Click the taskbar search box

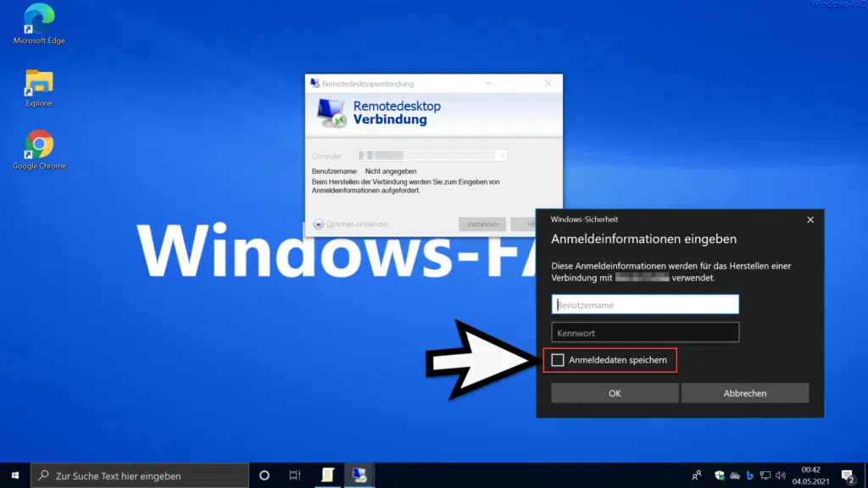click(140, 475)
